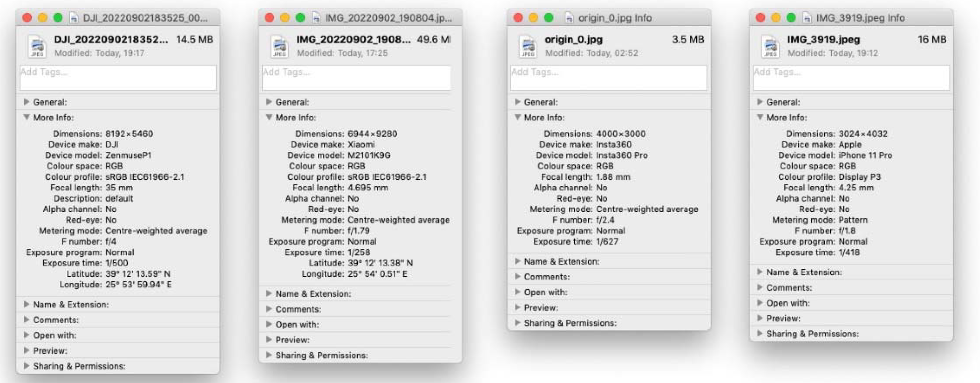
Task: Click the IMG_3919.jpeg file's JPEG preview icon
Action: pos(771,46)
